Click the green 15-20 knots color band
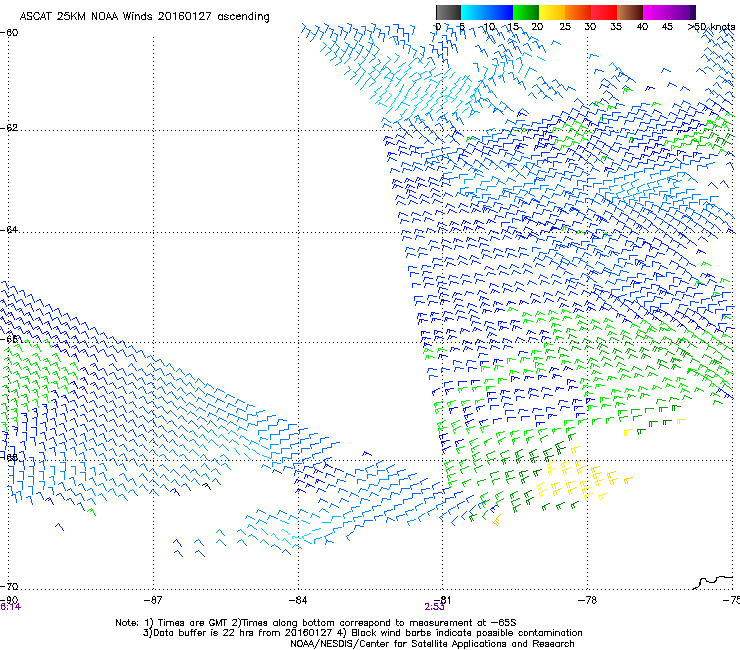 (526, 12)
